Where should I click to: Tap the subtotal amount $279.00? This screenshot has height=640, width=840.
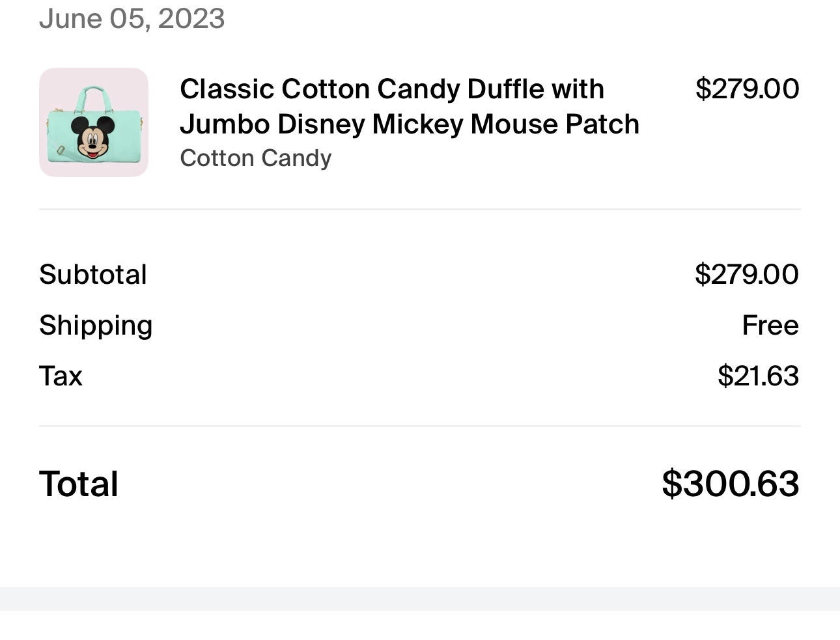tap(747, 274)
